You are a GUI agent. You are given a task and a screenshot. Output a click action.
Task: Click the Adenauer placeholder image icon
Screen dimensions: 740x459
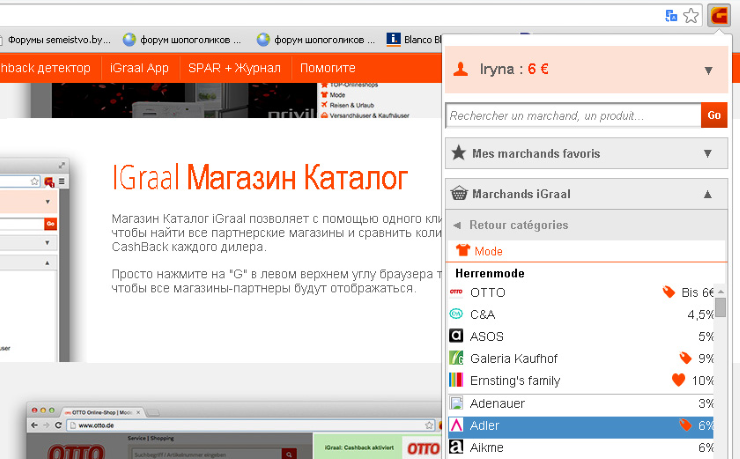(456, 403)
